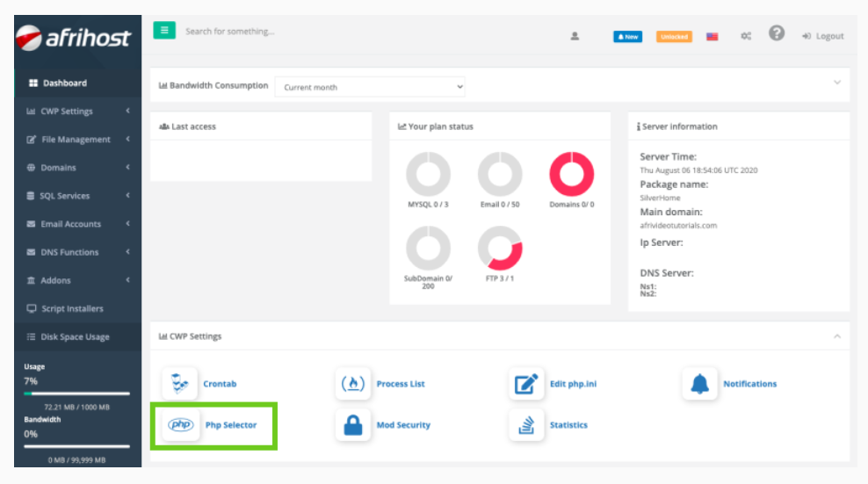Expand File Management in the sidebar
This screenshot has height=484, width=868.
pos(76,140)
